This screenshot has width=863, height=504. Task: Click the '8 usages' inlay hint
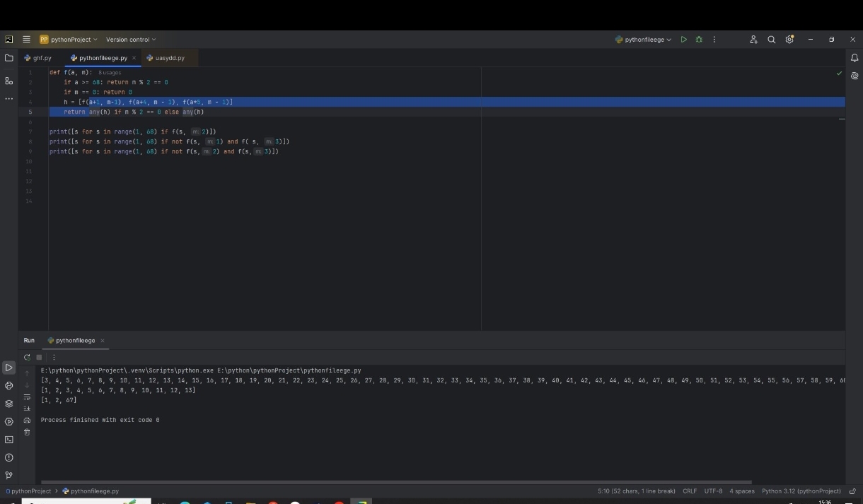(110, 73)
